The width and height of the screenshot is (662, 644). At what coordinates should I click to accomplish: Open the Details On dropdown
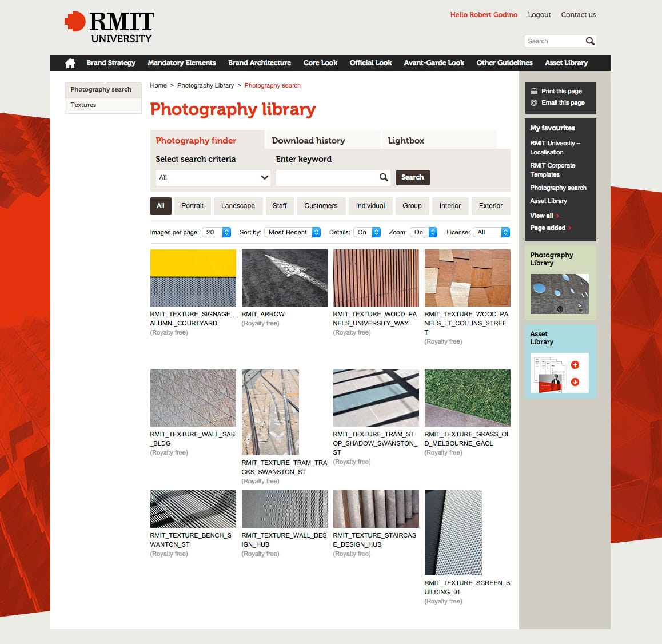[367, 232]
